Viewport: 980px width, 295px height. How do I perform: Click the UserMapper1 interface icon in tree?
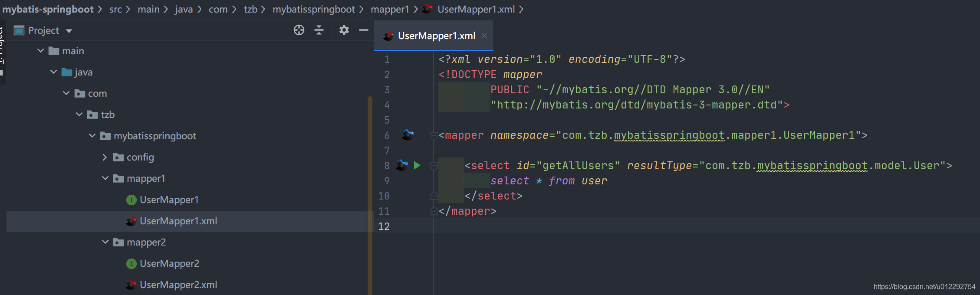(132, 200)
